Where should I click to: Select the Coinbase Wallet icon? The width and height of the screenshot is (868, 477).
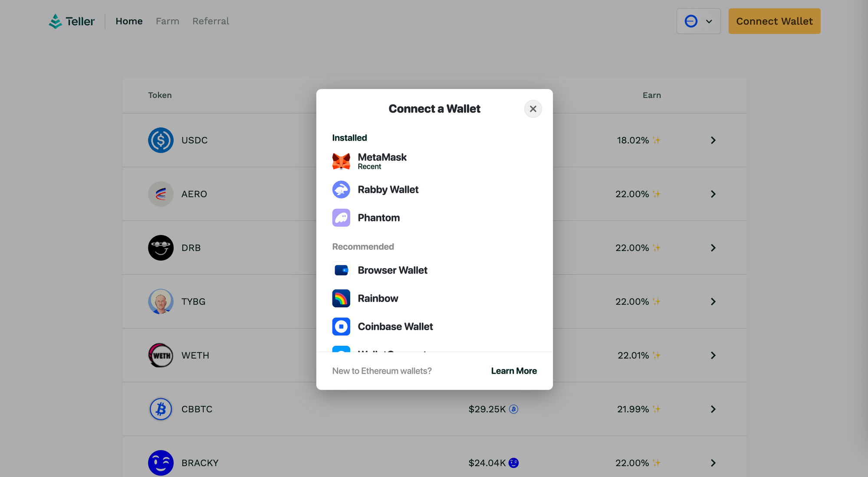pos(341,327)
